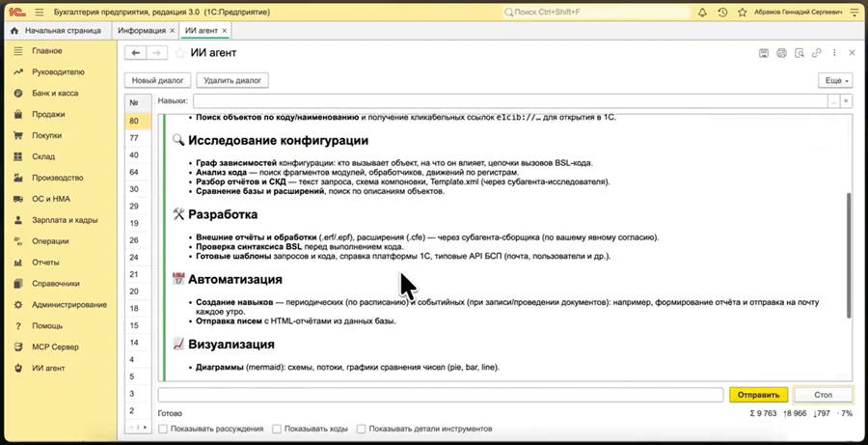
Task: Select dialog number 18
Action: [138, 309]
